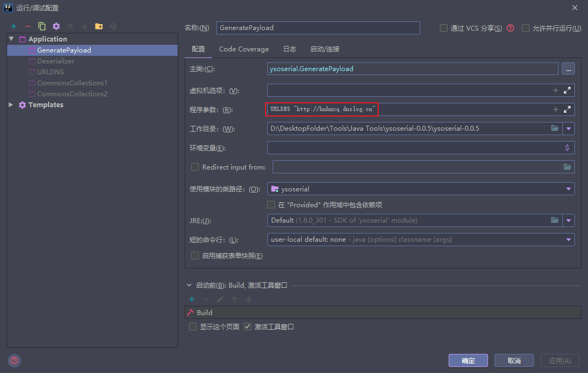Check the Redirect input from option

(195, 167)
